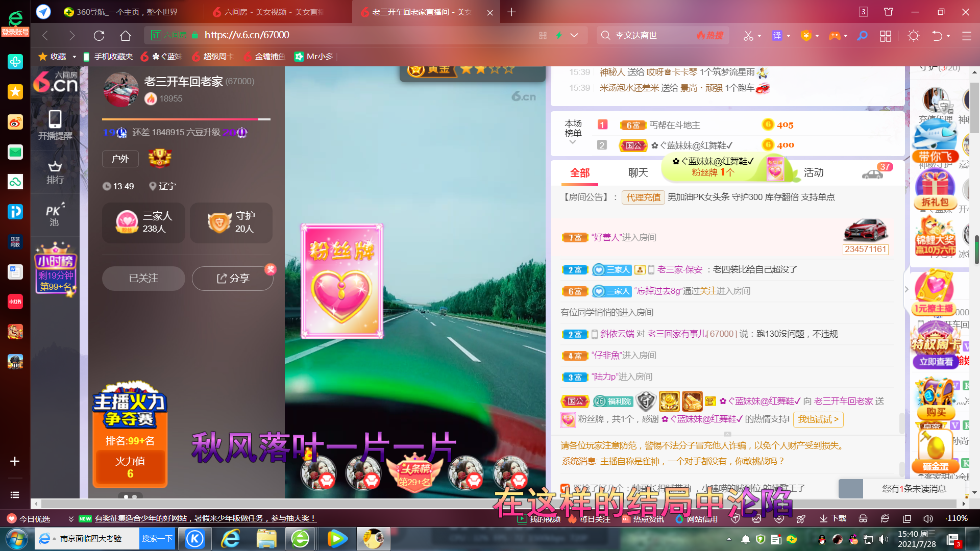This screenshot has width=980, height=551.
Task: Click the horizontal page scrollbar
Action: pyautogui.click(x=499, y=504)
